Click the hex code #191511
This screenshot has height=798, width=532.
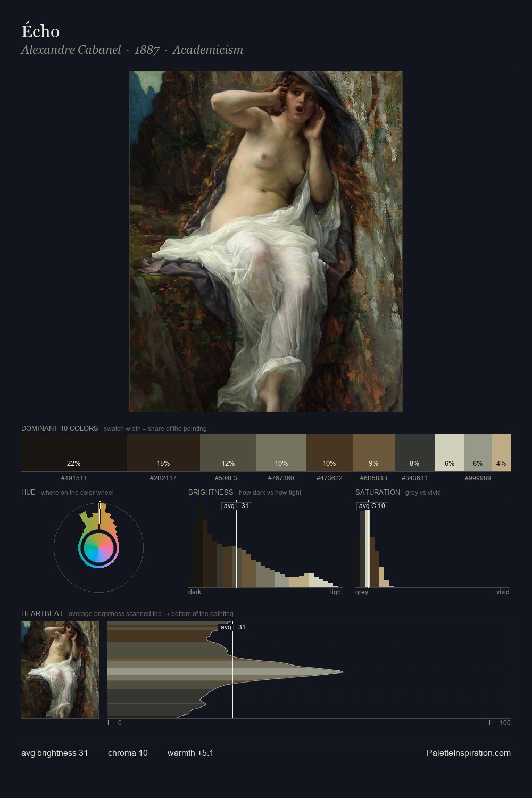[x=74, y=478]
